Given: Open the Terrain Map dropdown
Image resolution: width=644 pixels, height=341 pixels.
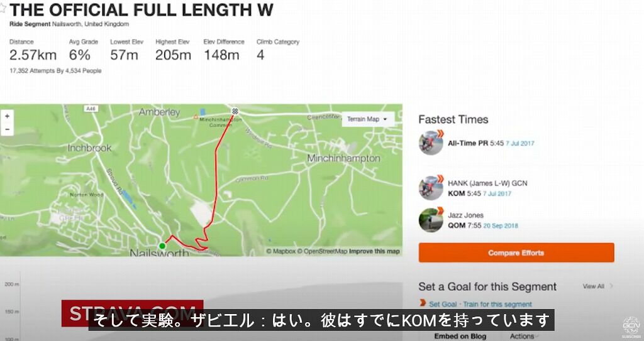Looking at the screenshot, I should coord(367,119).
